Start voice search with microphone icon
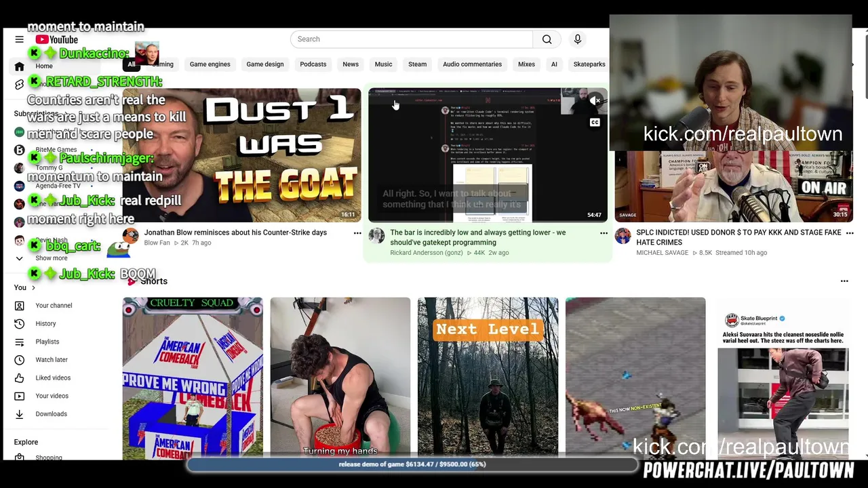Screen dimensions: 868x488 [x=578, y=39]
